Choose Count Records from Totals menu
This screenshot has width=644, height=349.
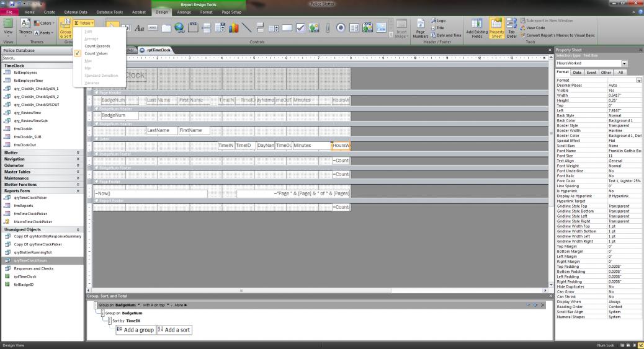pos(97,46)
